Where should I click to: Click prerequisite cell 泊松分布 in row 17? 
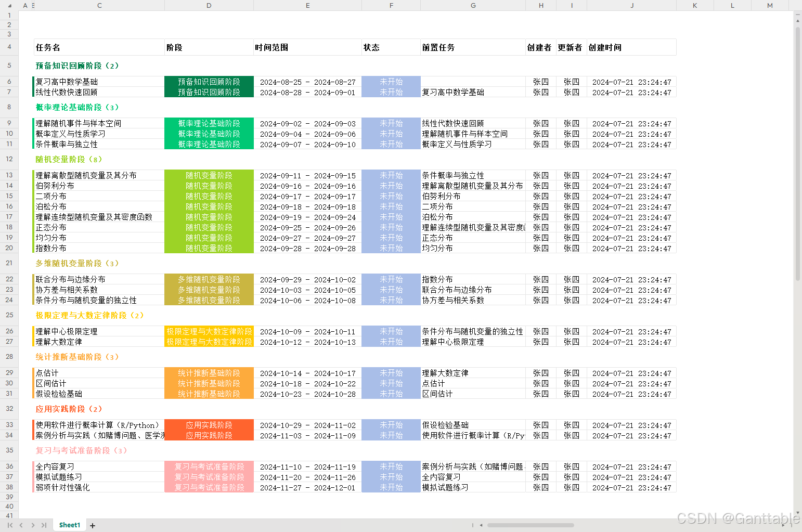click(473, 217)
